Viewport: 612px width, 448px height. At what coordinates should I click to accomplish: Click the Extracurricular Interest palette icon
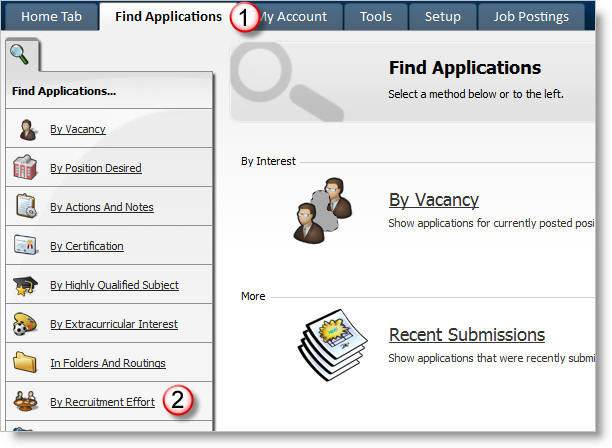[x=25, y=324]
